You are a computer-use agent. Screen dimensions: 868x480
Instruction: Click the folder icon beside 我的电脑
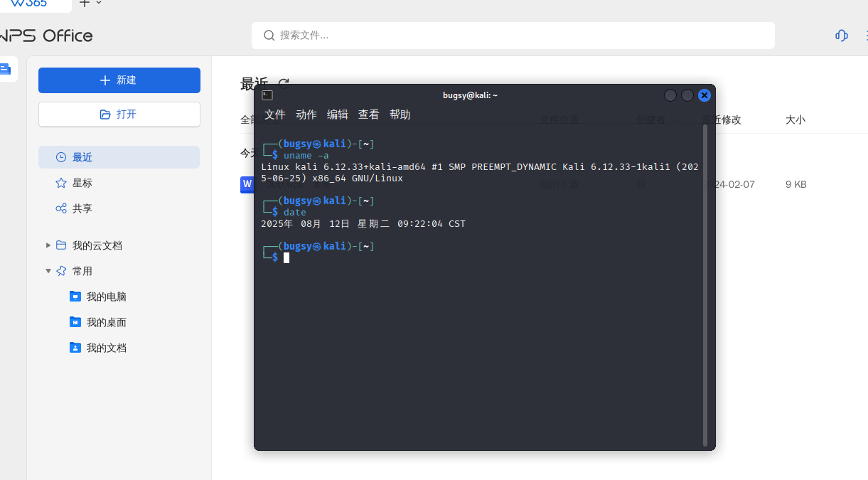point(75,297)
